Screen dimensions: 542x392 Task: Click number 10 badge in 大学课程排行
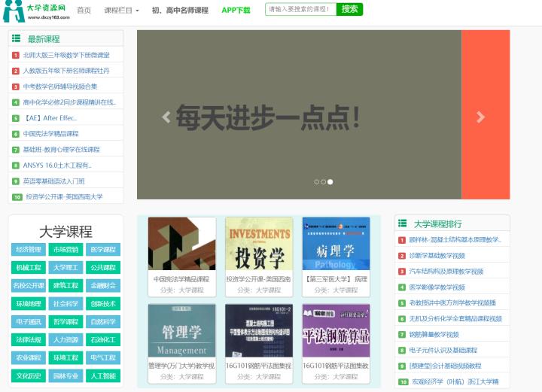point(403,382)
